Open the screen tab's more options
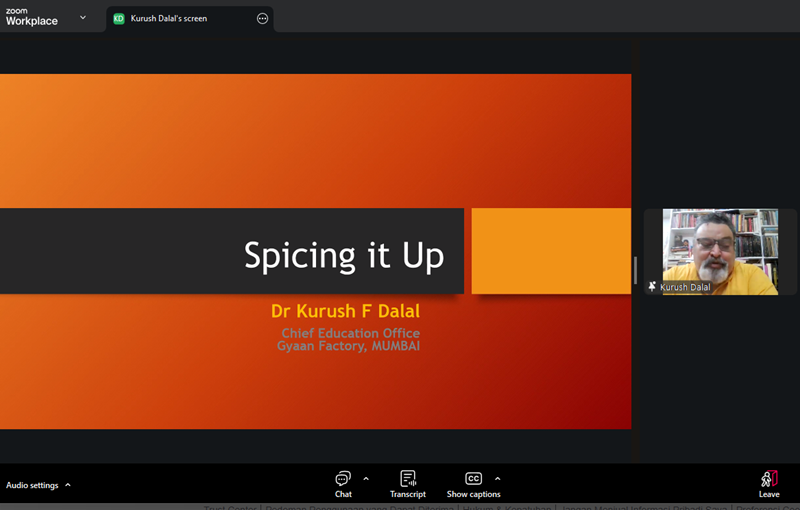 click(262, 19)
